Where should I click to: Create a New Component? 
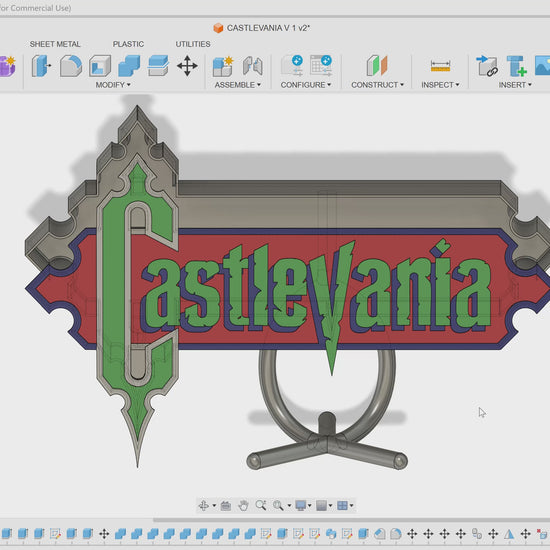tap(223, 66)
